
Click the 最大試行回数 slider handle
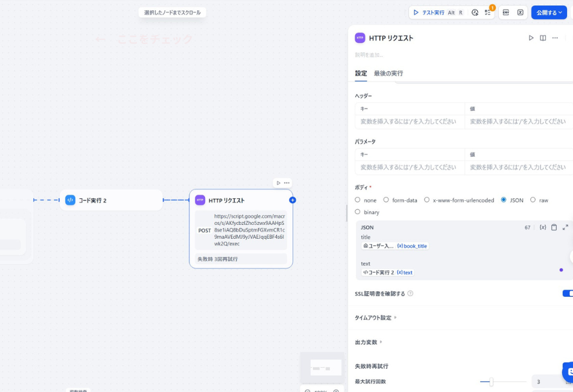tap(491, 382)
